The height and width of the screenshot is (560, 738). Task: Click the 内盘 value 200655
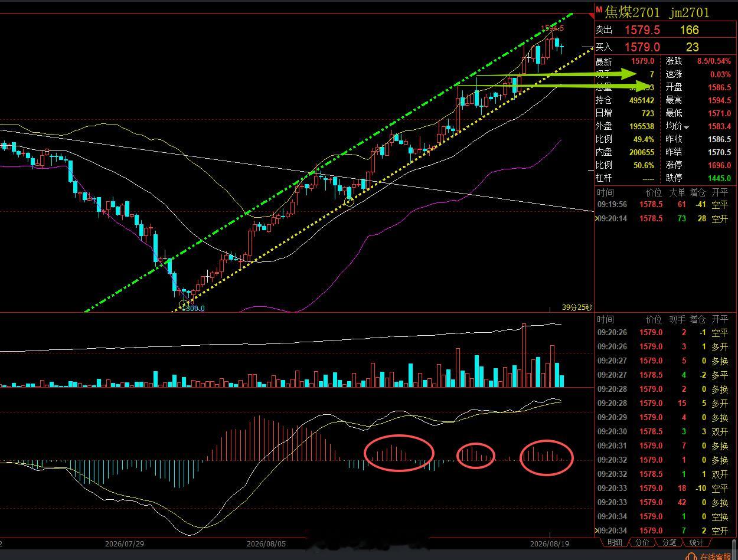642,152
